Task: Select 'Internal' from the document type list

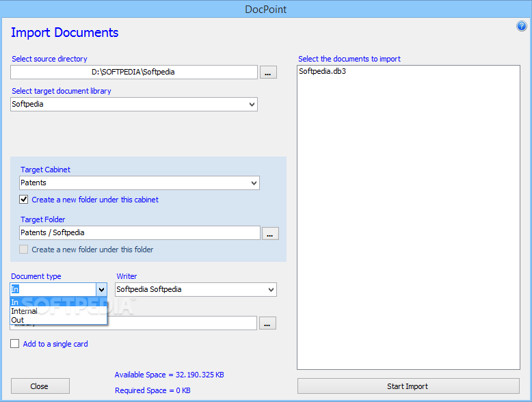Action: click(x=58, y=311)
